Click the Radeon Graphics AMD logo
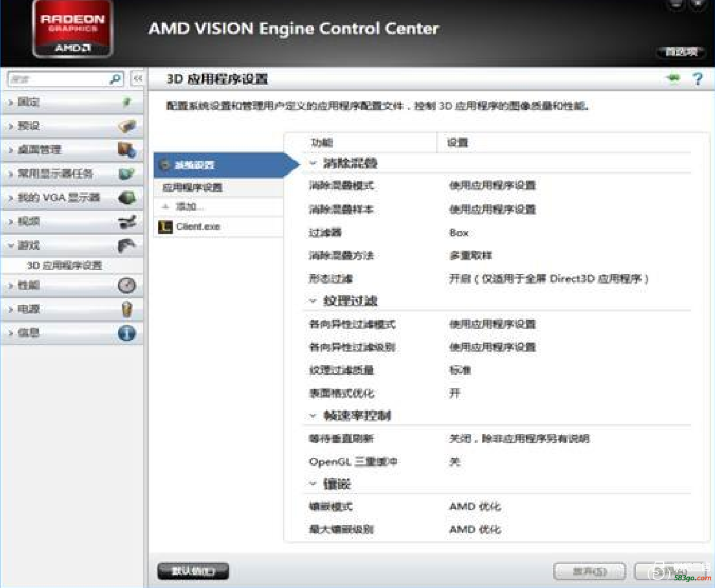 tap(73, 30)
